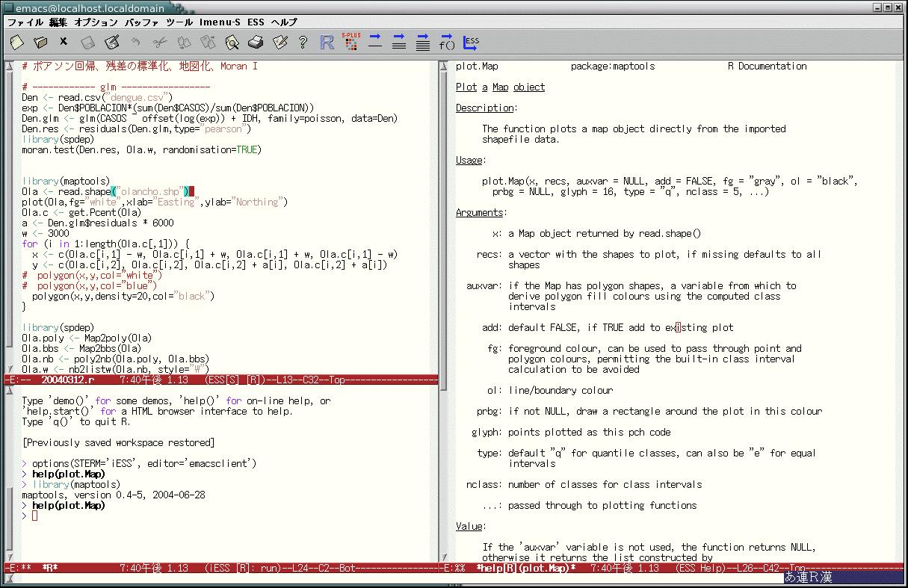Image resolution: width=908 pixels, height=588 pixels.
Task: Click the question mark help icon
Action: [303, 43]
